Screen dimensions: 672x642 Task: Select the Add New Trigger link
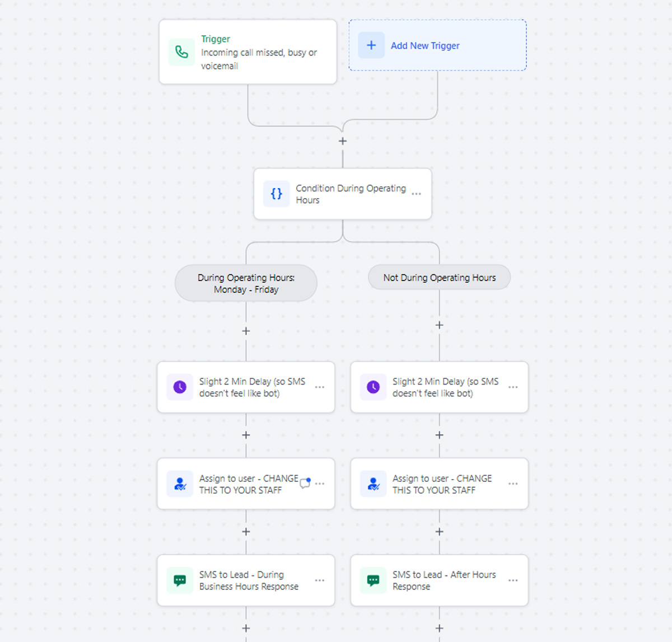(x=425, y=46)
